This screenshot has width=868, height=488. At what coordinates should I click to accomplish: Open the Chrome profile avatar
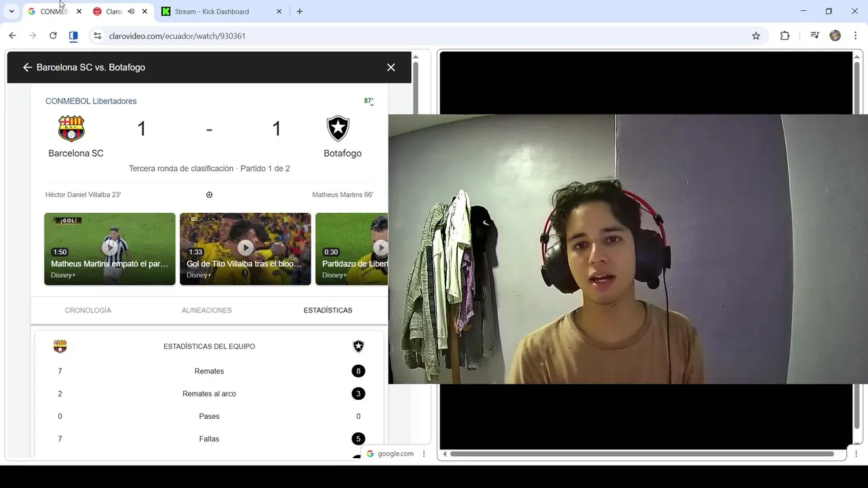click(835, 36)
